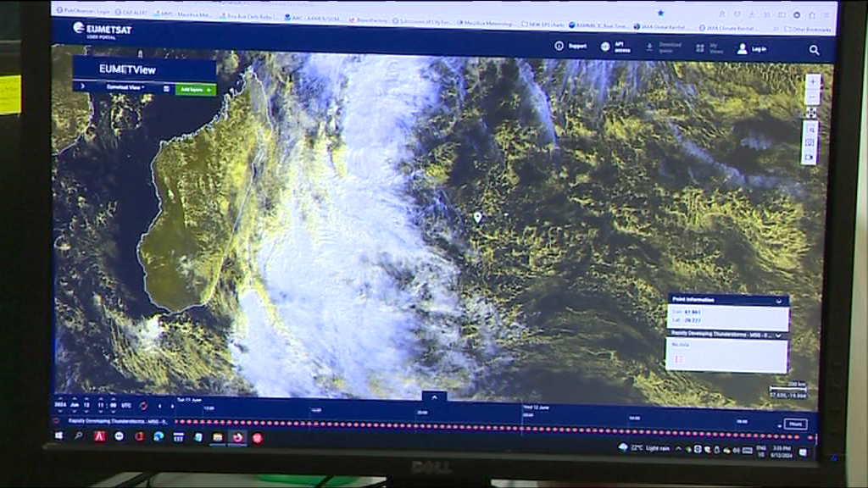Click the camera snapshot map tool
Viewport: 868px width, 488px height.
coord(810,143)
